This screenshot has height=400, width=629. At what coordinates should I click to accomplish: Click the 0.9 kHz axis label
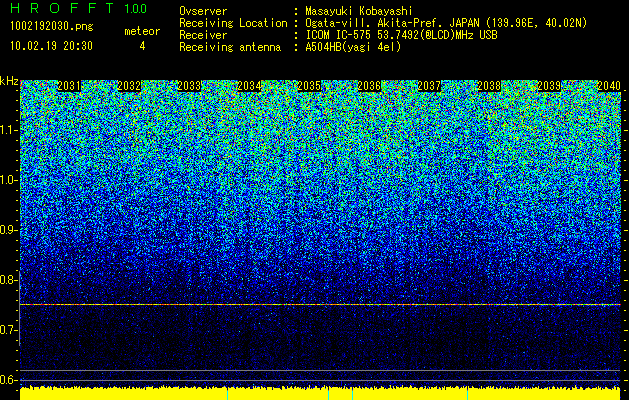coord(7,230)
